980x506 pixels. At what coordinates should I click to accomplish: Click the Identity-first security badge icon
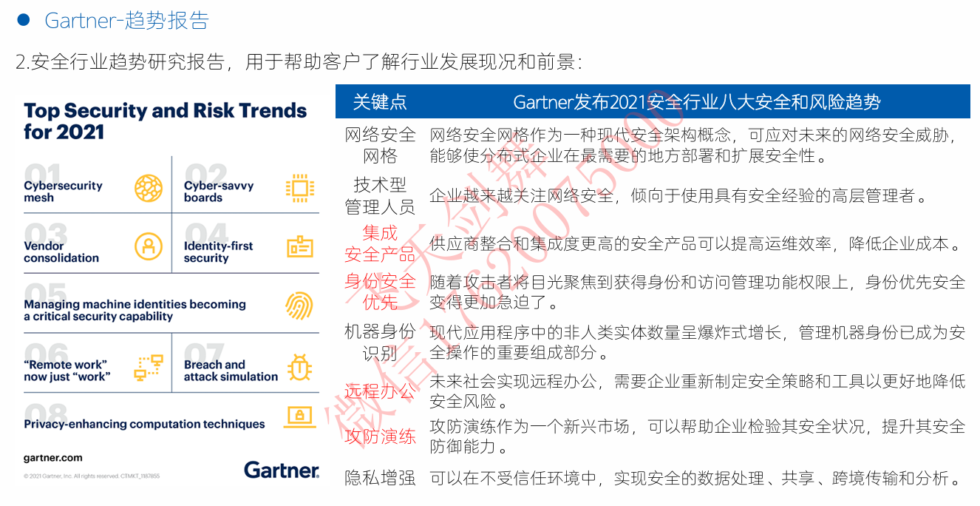click(300, 247)
